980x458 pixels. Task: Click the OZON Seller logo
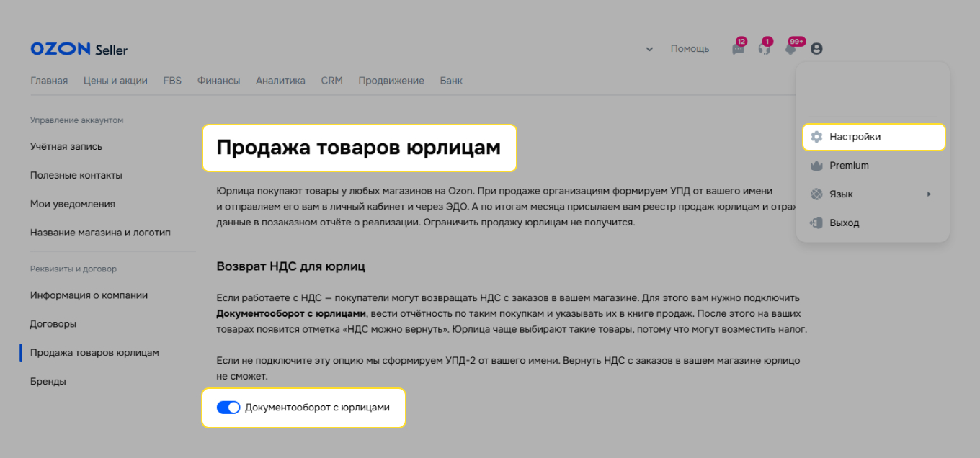pos(78,48)
